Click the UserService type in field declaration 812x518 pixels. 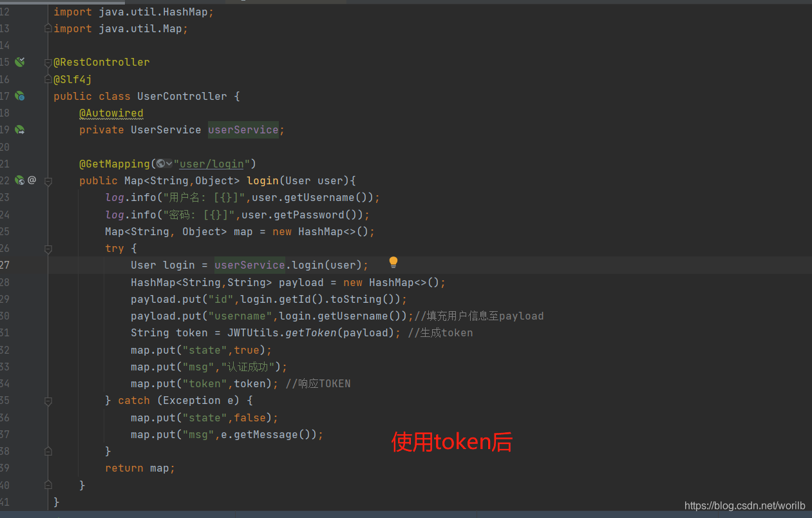pyautogui.click(x=166, y=129)
